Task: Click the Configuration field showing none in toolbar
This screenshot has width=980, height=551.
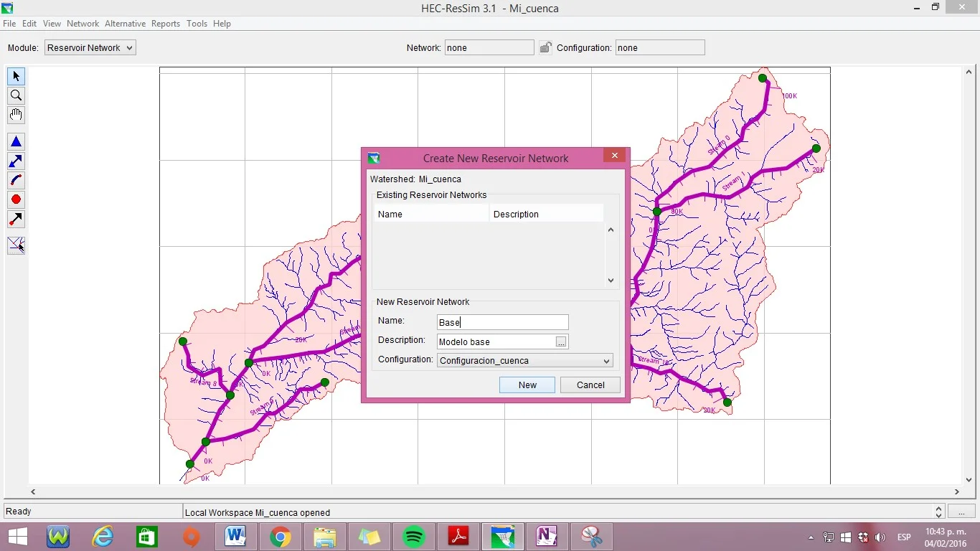Action: (660, 47)
